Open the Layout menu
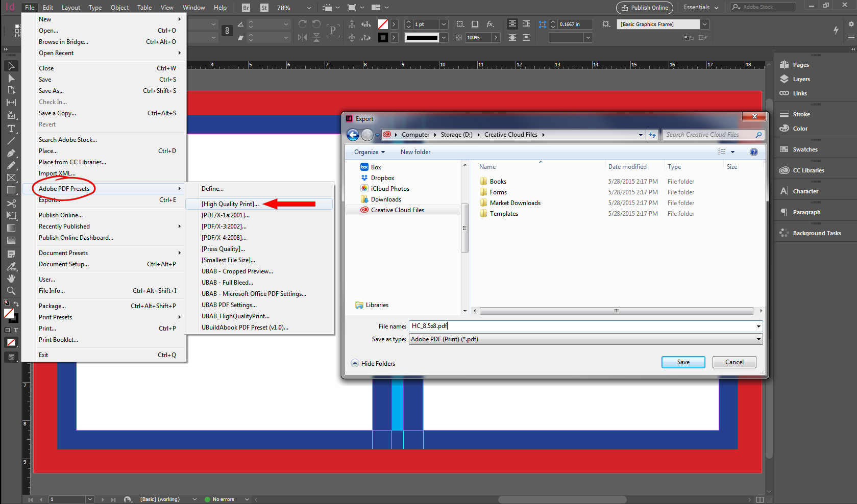This screenshot has height=504, width=857. tap(71, 8)
